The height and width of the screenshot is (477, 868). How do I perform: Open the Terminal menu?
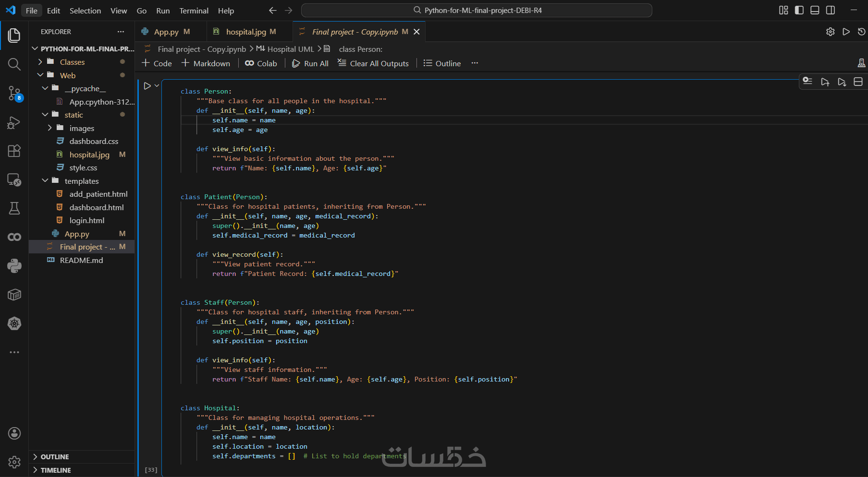point(194,11)
